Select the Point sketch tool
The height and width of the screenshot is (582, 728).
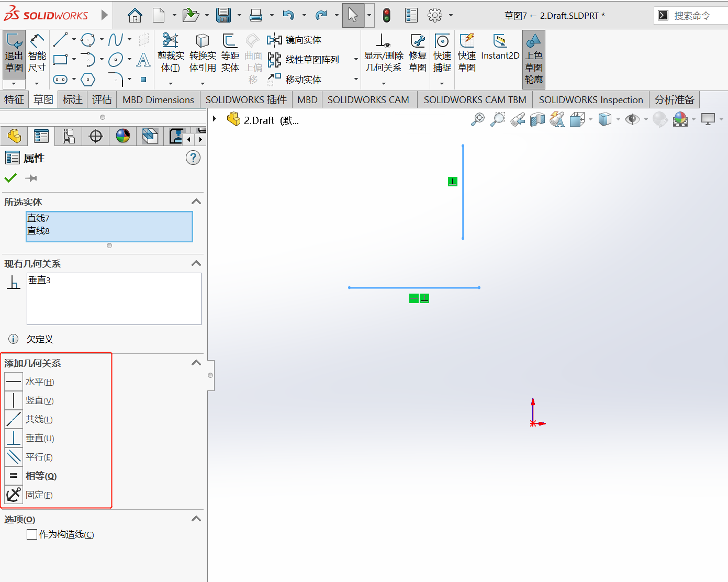click(143, 80)
